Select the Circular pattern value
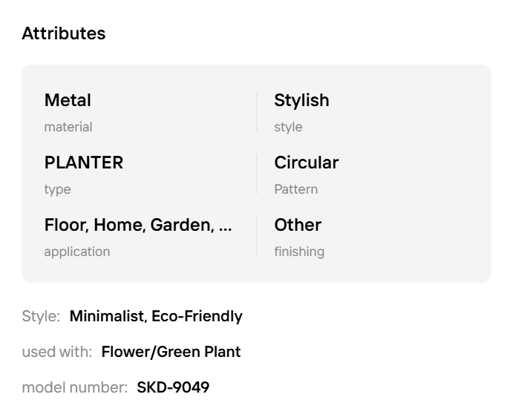Screen dimensions: 510x420 pos(306,163)
